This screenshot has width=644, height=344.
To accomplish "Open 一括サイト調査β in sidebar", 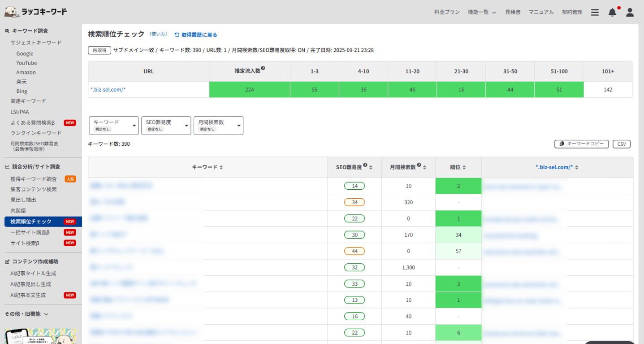I will [30, 232].
